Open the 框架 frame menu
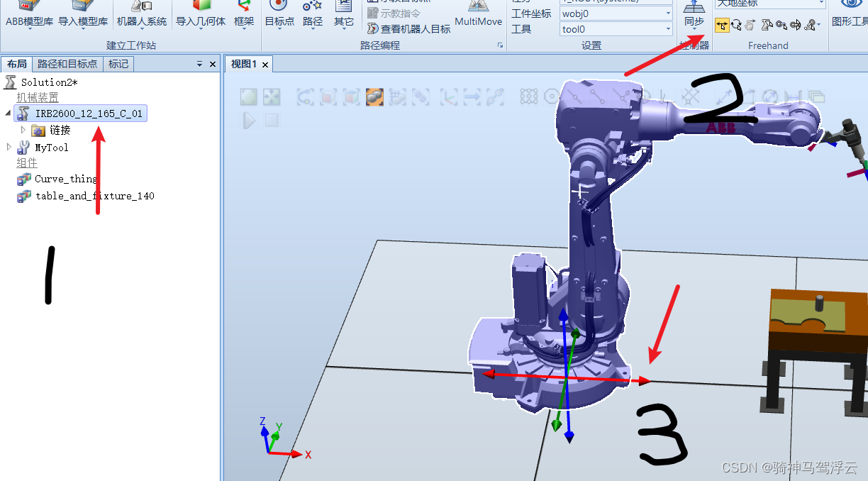Viewport: 868px width, 481px height. pos(244,15)
